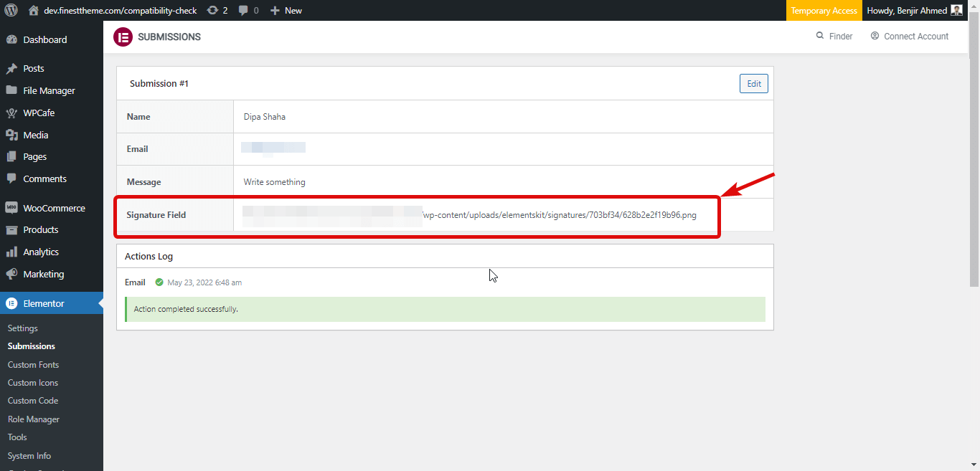The width and height of the screenshot is (980, 471).
Task: Click dev.finesttheme.com site name link
Action: pyautogui.click(x=112, y=10)
